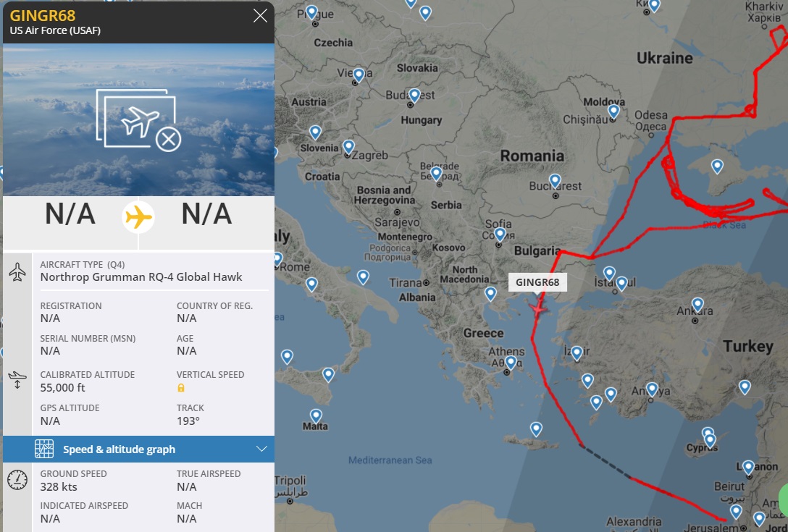Click the Northrop Grumman RQ-4 Global Hawk text
Screen dimensions: 788x532
pos(141,277)
